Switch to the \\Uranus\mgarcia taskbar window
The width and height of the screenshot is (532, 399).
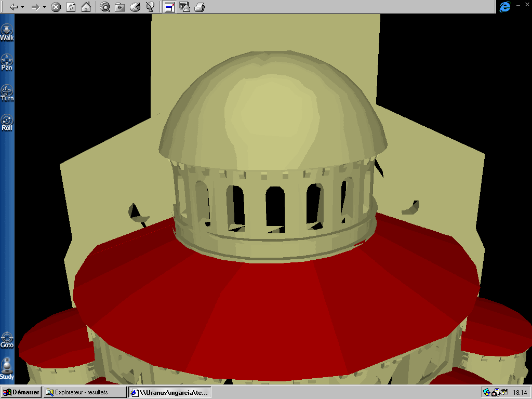click(170, 392)
